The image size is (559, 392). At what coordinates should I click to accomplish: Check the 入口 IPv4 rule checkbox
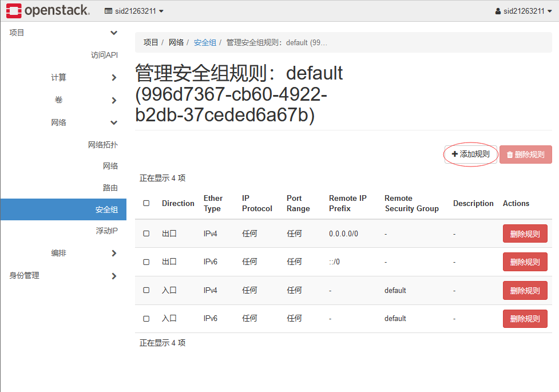[x=146, y=290]
